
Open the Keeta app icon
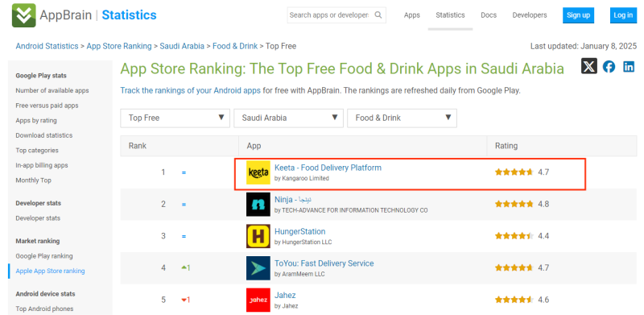[258, 172]
